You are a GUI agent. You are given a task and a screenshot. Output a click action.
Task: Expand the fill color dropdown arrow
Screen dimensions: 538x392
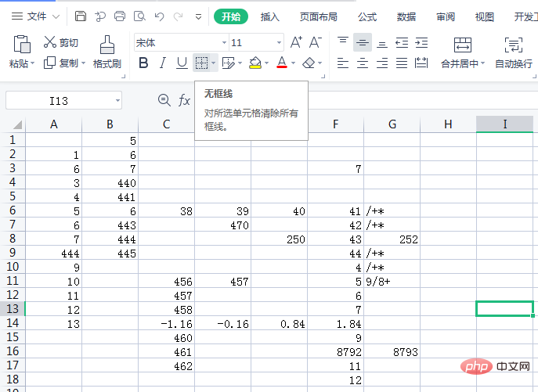pos(266,63)
